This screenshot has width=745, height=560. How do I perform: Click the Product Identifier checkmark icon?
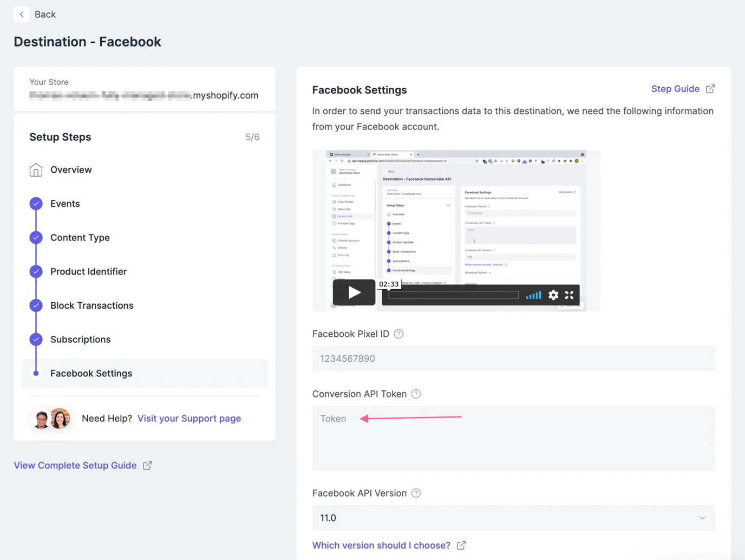[36, 271]
